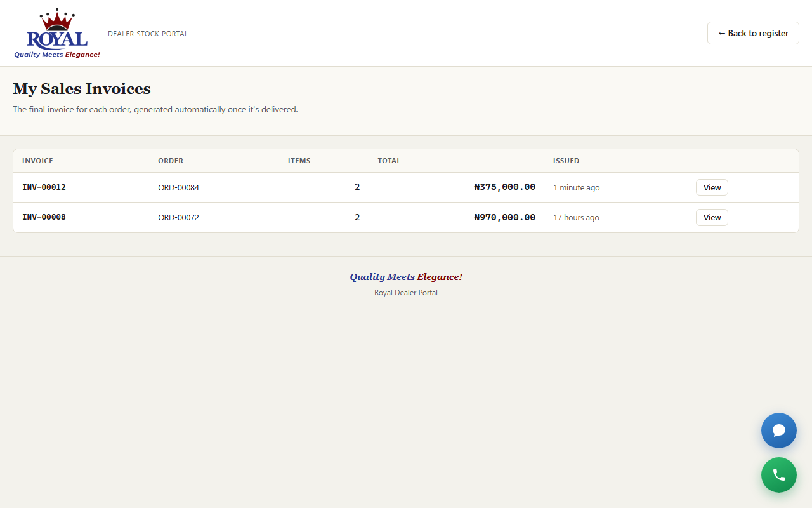Click the My Sales Invoices heading
This screenshot has width=812, height=508.
(82, 89)
